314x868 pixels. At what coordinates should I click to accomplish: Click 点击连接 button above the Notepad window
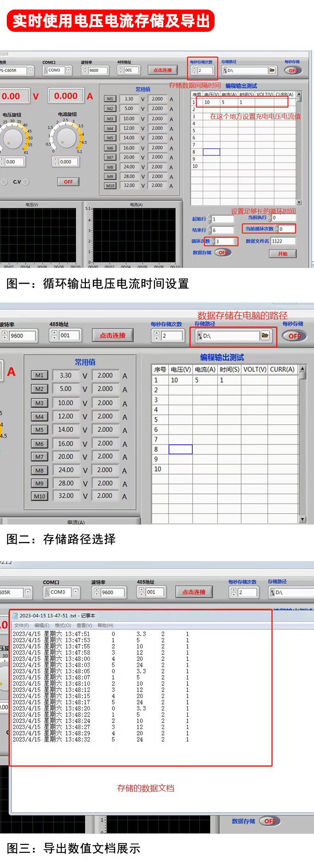pos(194,592)
